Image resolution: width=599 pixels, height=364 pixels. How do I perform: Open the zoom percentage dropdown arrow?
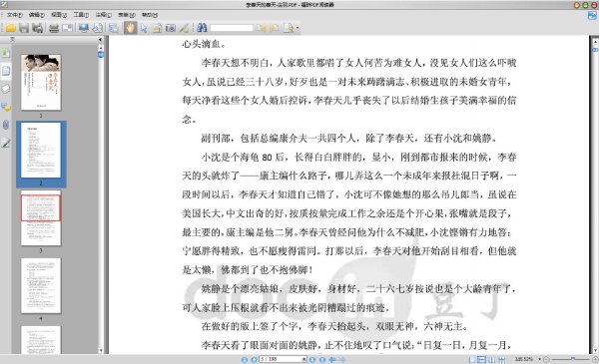click(539, 359)
